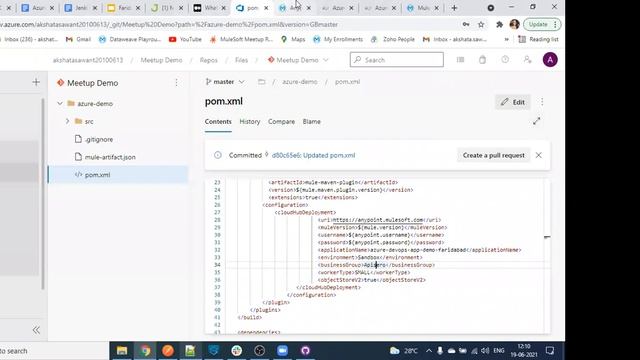Expand the src folder in tree
The image size is (640, 360).
click(x=67, y=121)
